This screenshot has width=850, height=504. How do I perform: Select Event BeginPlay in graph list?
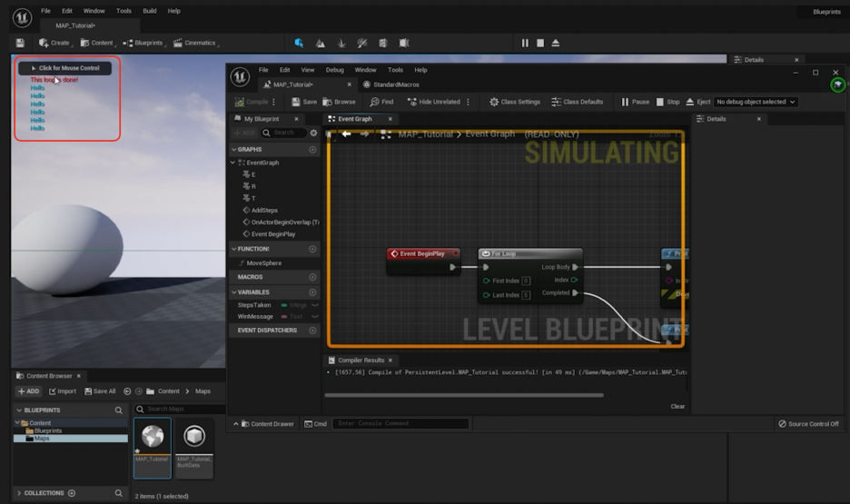(x=269, y=234)
